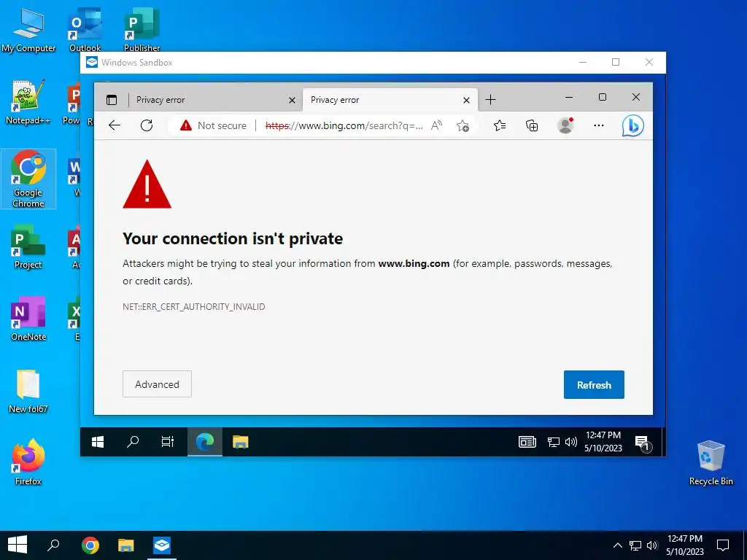Click the Edge icon in Sandbox taskbar

pyautogui.click(x=205, y=442)
